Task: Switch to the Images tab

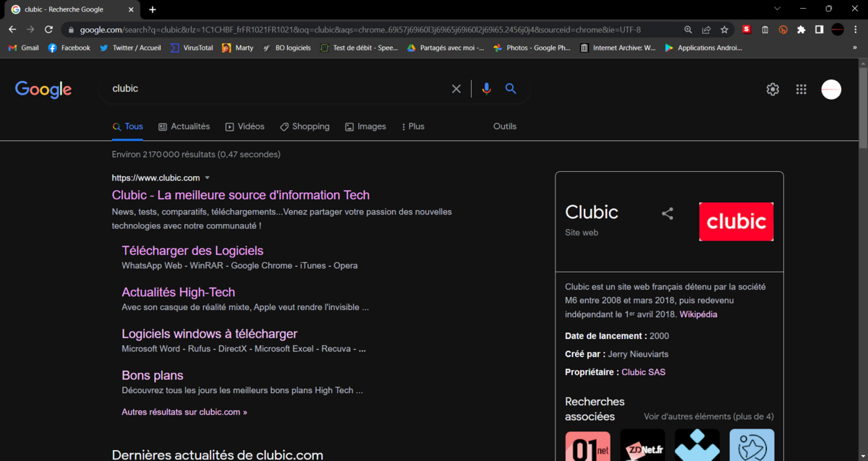Action: tap(365, 126)
